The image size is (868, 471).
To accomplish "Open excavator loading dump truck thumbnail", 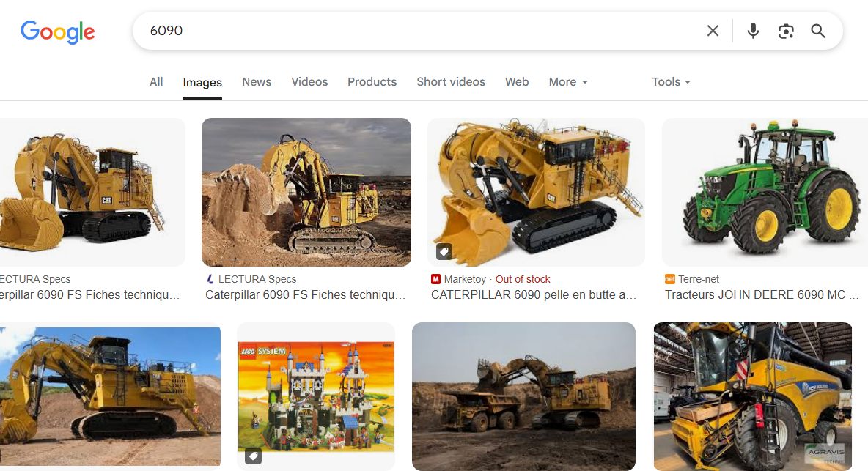I will pyautogui.click(x=523, y=396).
